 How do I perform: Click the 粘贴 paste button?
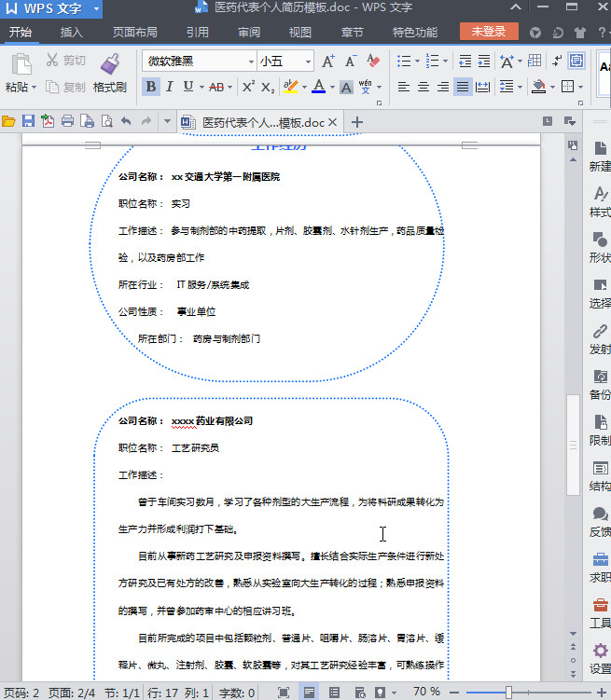pyautogui.click(x=21, y=73)
